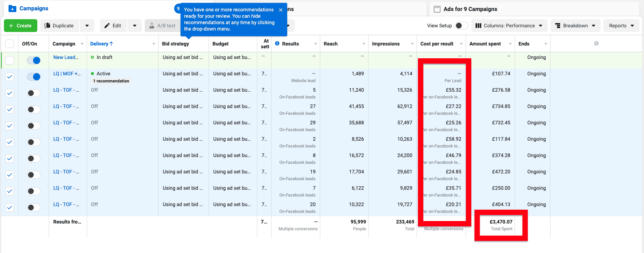Select the New Lead draft campaign checkbox
This screenshot has height=253, width=644.
point(10,60)
